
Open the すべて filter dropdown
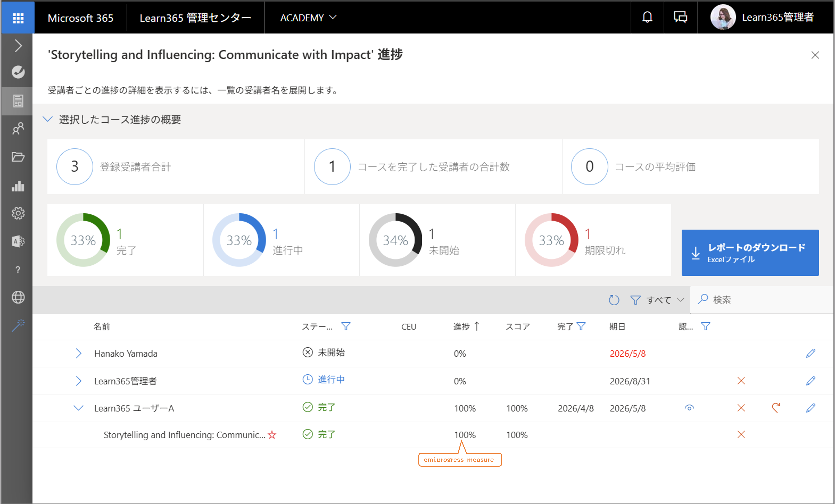click(657, 300)
